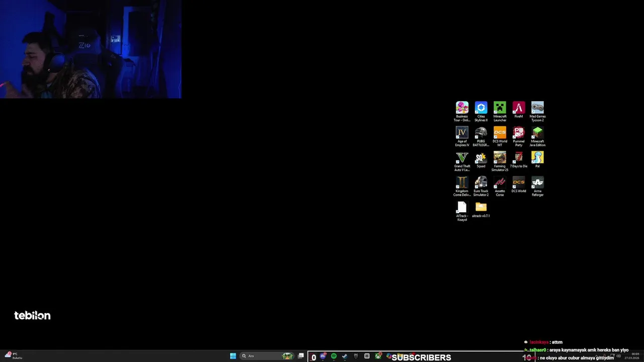644x362 pixels.
Task: Open Spotify from the taskbar
Action: 334,356
